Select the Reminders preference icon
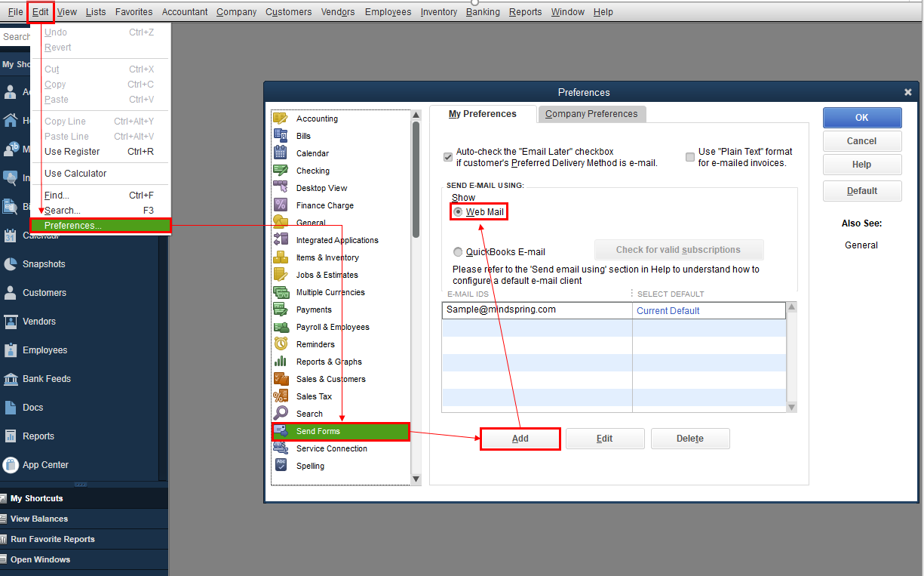 tap(281, 344)
